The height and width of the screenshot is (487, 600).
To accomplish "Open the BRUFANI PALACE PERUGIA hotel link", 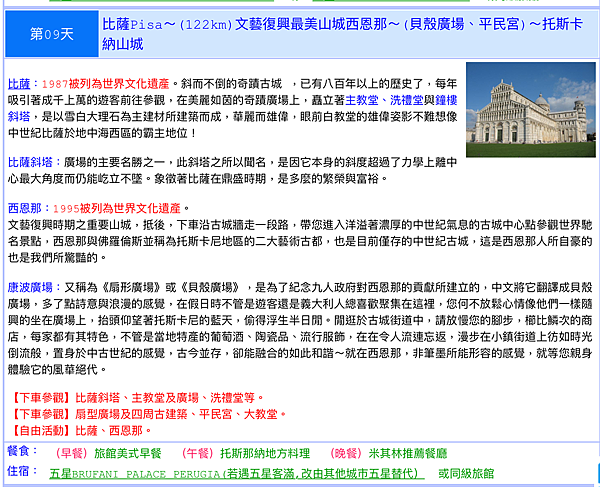I will click(x=237, y=474).
